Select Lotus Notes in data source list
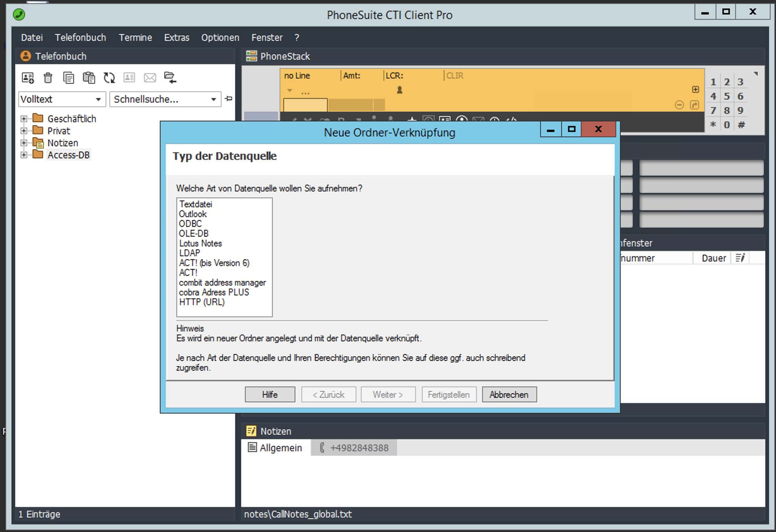Image resolution: width=776 pixels, height=532 pixels. 200,243
